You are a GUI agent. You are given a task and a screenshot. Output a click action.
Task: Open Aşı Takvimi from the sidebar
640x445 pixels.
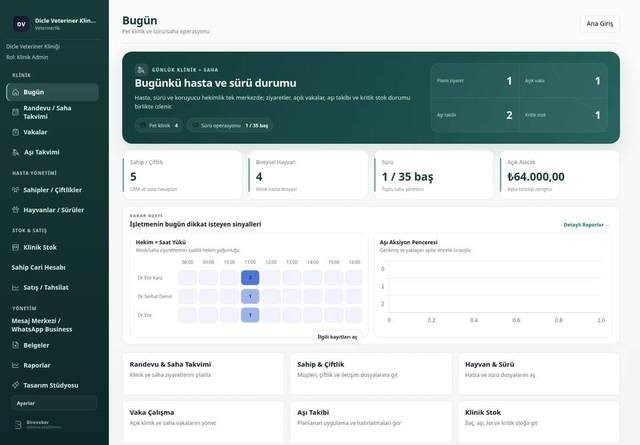pos(52,152)
